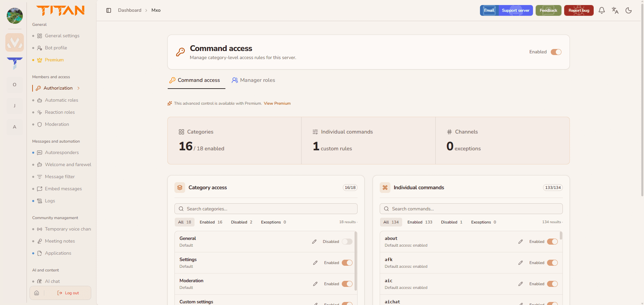This screenshot has height=305, width=644.
Task: Disable the Settings category toggle
Action: (x=347, y=263)
